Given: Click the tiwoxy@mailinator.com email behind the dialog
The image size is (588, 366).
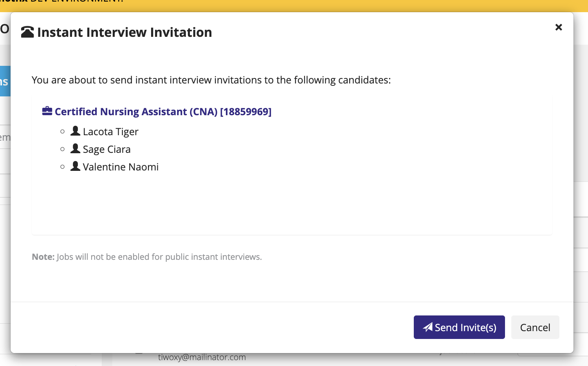Looking at the screenshot, I should click(x=202, y=357).
